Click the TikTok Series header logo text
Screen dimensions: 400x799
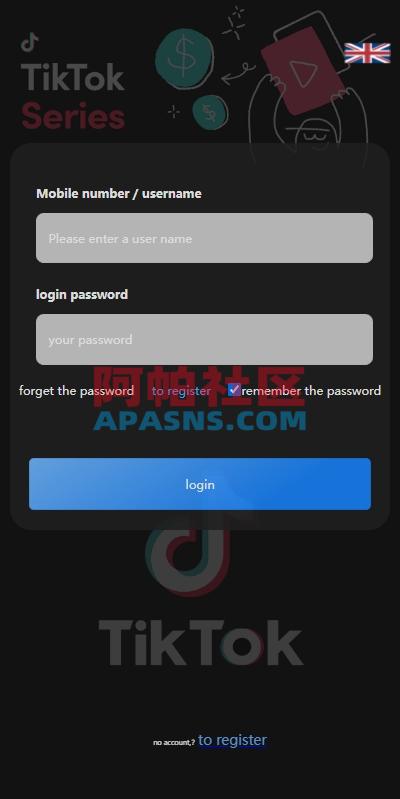coord(73,97)
